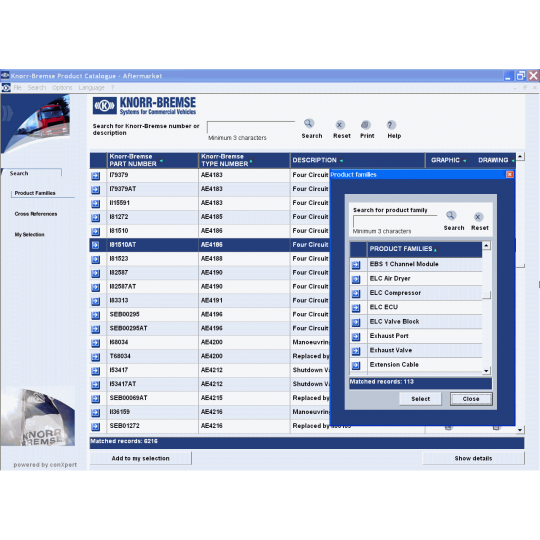Open Help via question mark icon
The height and width of the screenshot is (540, 540).
pyautogui.click(x=391, y=125)
